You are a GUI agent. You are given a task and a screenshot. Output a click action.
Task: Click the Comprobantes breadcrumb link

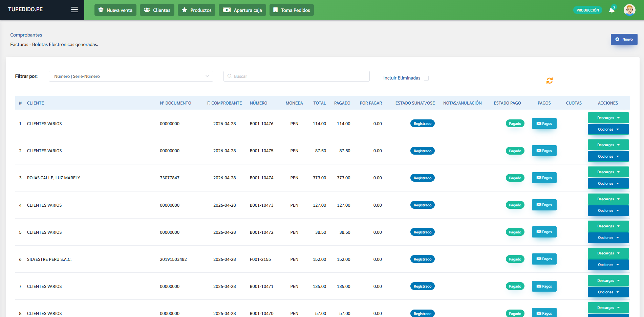(26, 35)
